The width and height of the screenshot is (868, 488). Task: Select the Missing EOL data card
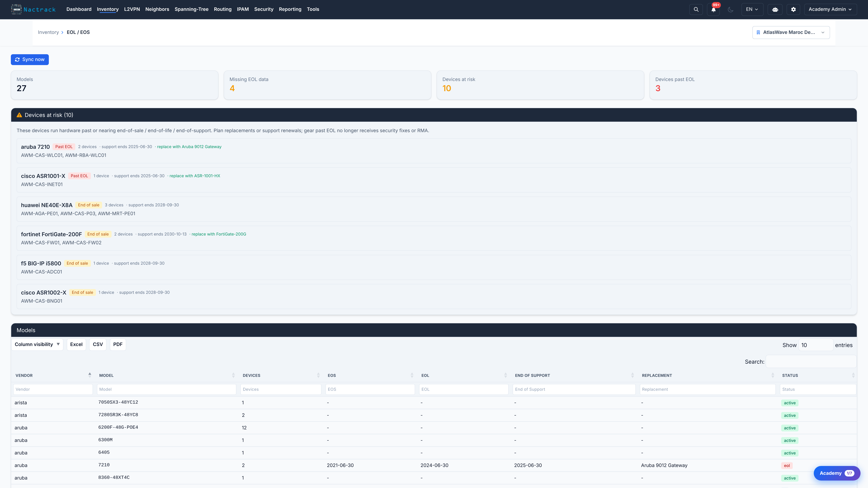point(328,85)
